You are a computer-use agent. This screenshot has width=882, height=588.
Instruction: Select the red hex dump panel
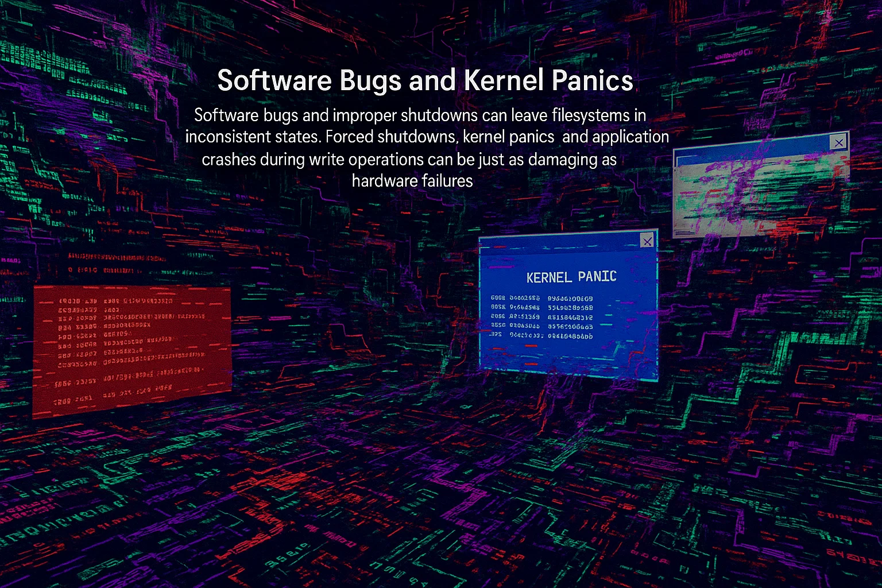tap(132, 350)
